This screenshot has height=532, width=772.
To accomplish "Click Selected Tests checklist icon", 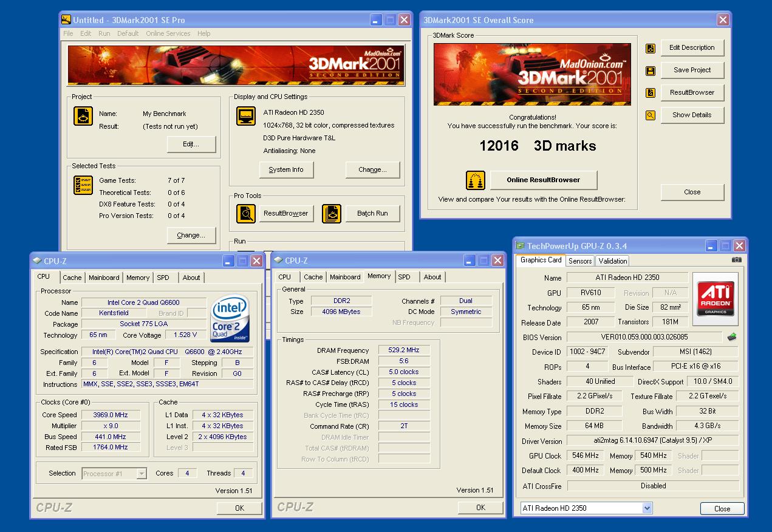I will click(83, 185).
